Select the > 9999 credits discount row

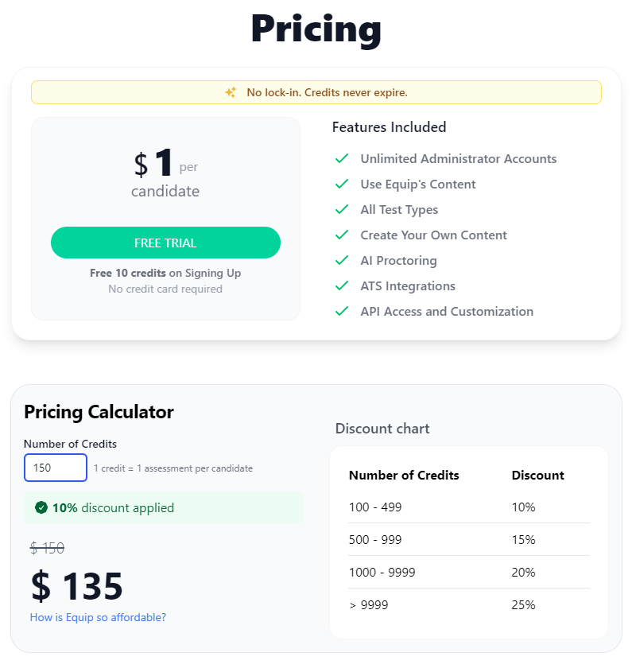pos(469,604)
